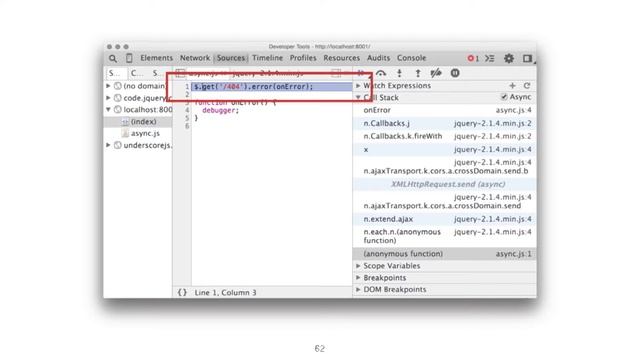This screenshot has width=640, height=360.
Task: Switch to the Sources tab
Action: (x=231, y=58)
